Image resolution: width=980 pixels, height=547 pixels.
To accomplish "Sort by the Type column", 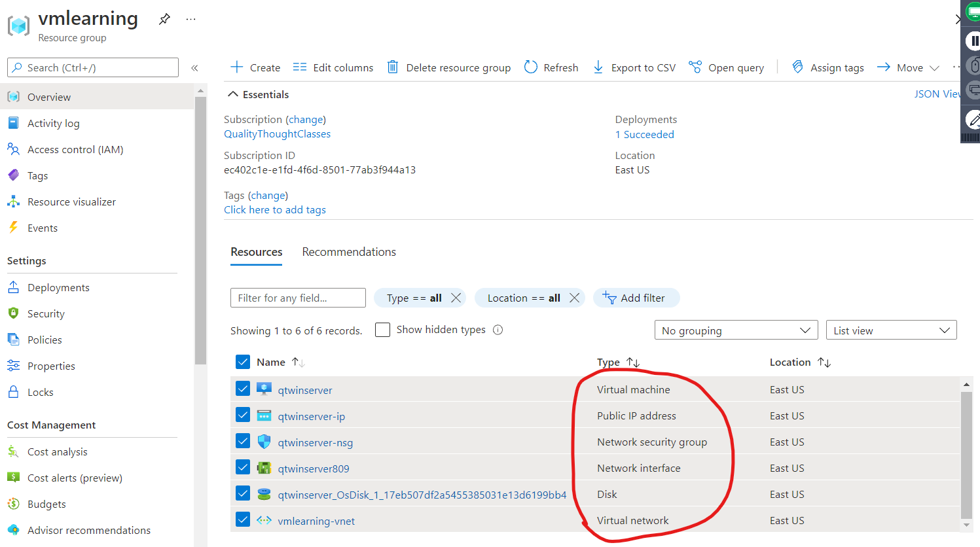I will (618, 362).
